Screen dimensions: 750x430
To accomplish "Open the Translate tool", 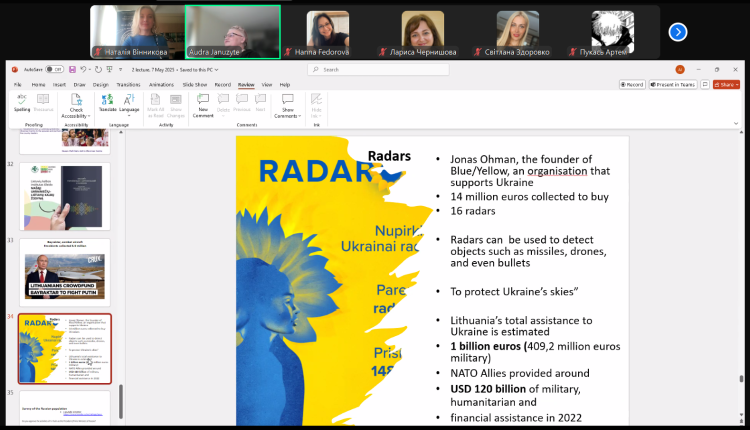I will 107,102.
